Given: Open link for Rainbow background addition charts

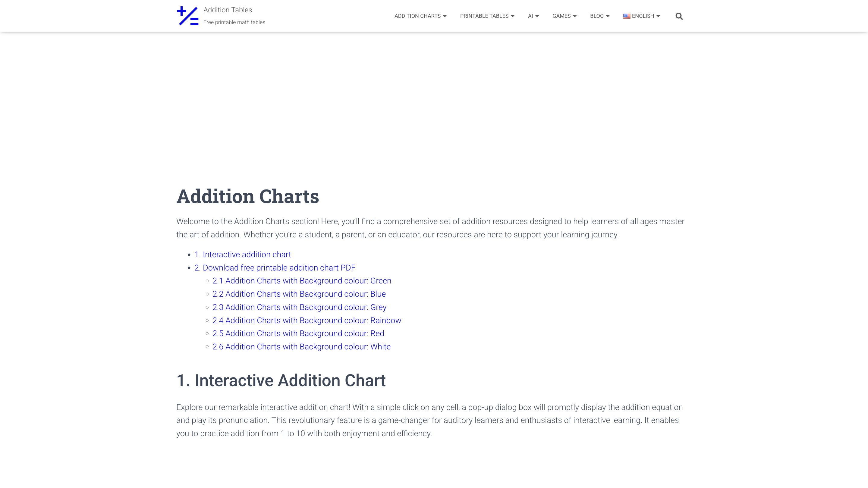Looking at the screenshot, I should 307,320.
